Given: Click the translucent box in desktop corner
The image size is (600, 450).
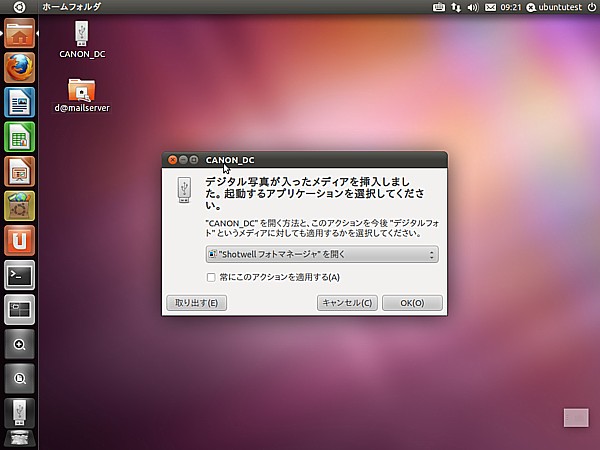Looking at the screenshot, I should pos(576,417).
